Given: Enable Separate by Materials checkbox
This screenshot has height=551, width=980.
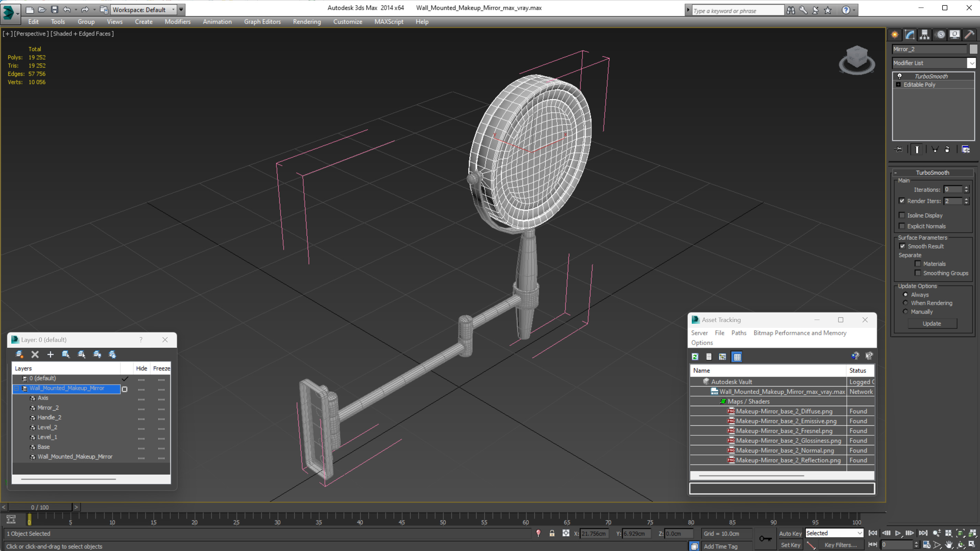Looking at the screenshot, I should (918, 264).
